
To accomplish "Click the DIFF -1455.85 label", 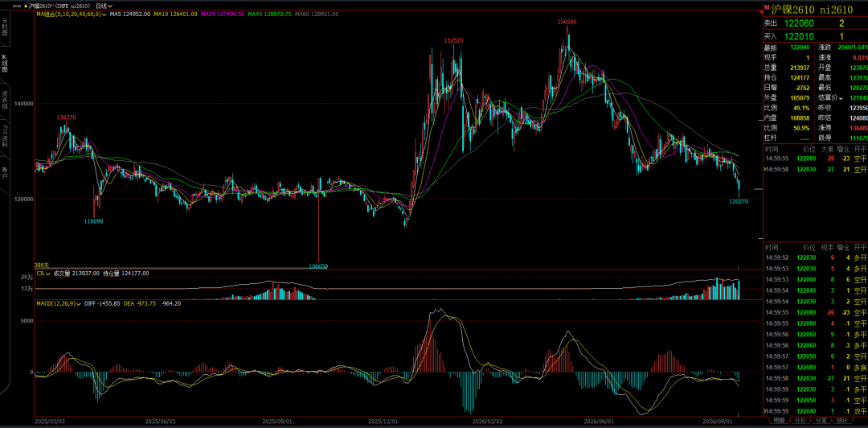I will tap(102, 304).
